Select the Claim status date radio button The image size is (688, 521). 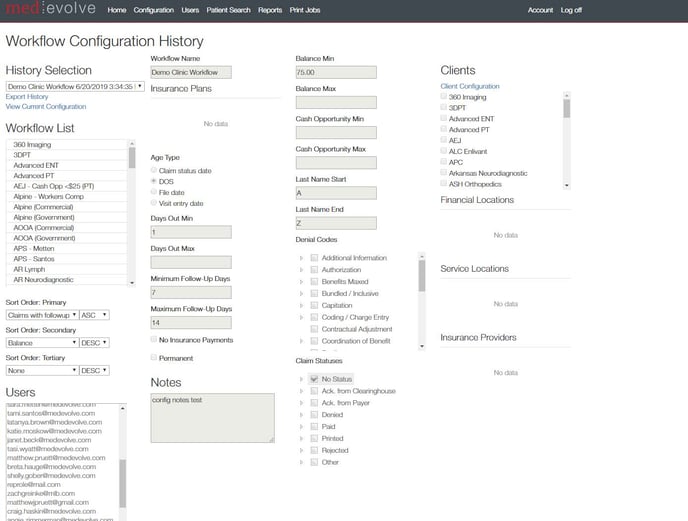(x=154, y=171)
